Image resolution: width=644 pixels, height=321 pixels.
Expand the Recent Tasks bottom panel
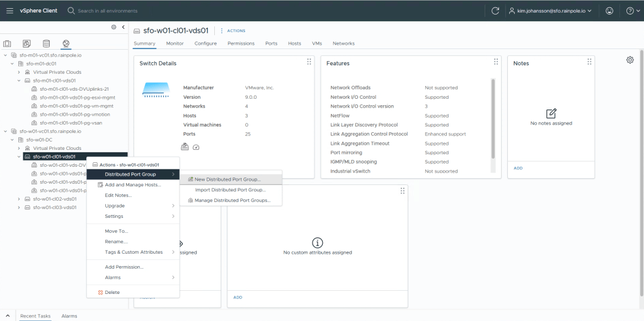pyautogui.click(x=8, y=315)
